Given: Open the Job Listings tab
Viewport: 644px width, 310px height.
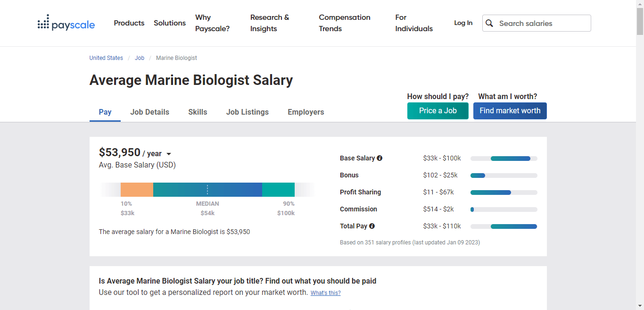Looking at the screenshot, I should click(x=248, y=112).
